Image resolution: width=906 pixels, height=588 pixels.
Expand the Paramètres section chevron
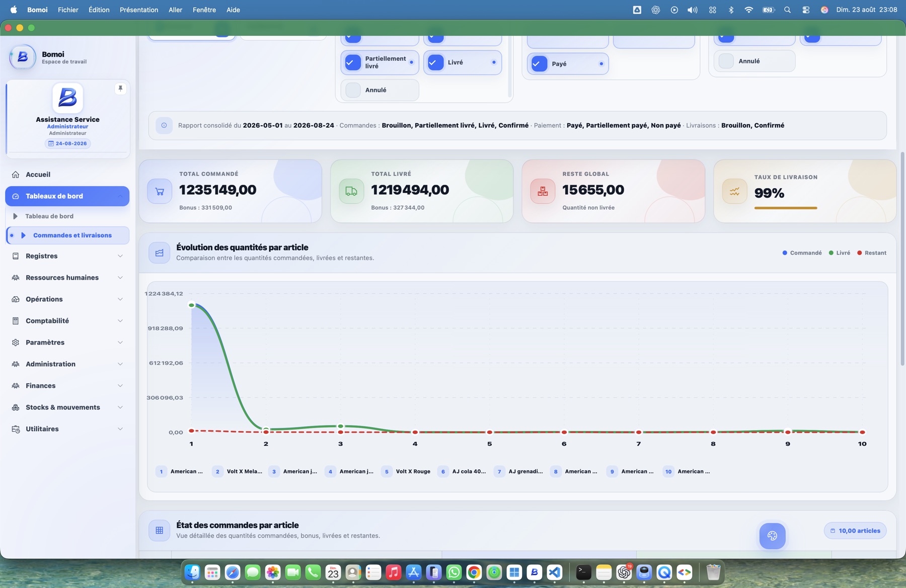pos(120,343)
